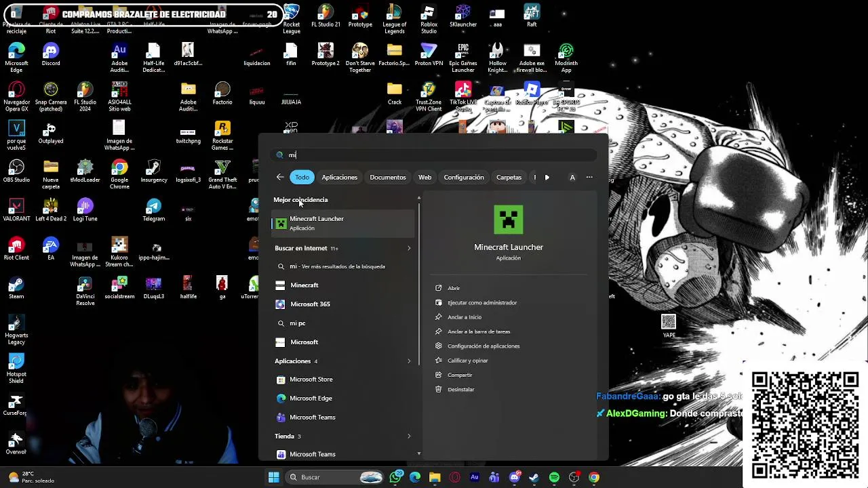Open the Raft desktop shortcut

532,16
